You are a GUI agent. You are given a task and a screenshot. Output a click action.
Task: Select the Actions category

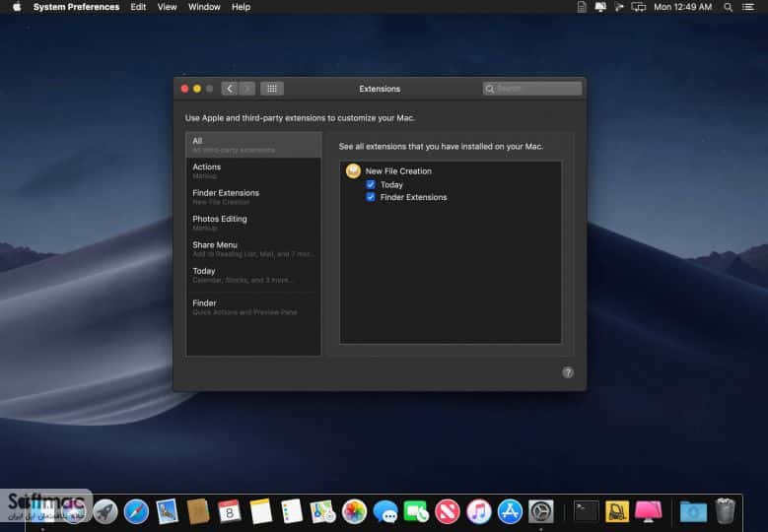point(253,170)
